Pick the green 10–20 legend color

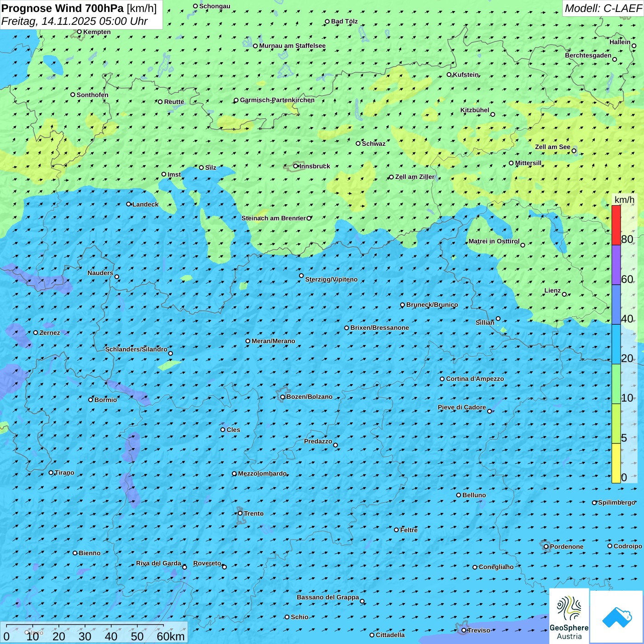pyautogui.click(x=616, y=384)
